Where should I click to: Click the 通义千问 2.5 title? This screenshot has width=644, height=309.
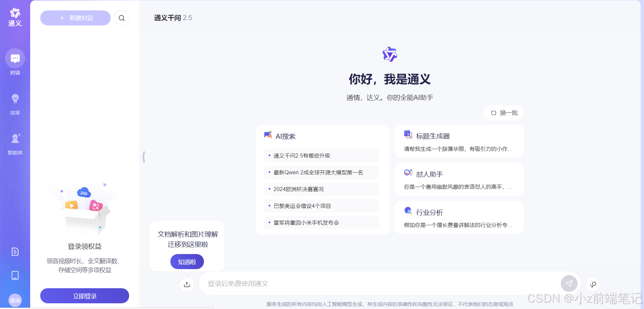[173, 18]
